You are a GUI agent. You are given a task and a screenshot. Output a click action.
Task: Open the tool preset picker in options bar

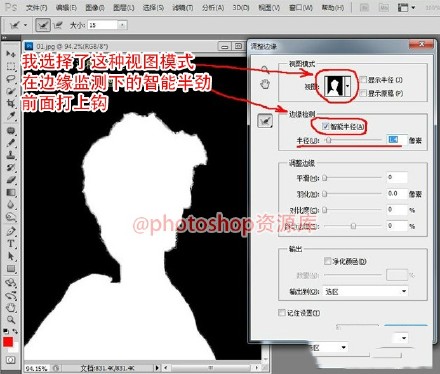point(18,25)
